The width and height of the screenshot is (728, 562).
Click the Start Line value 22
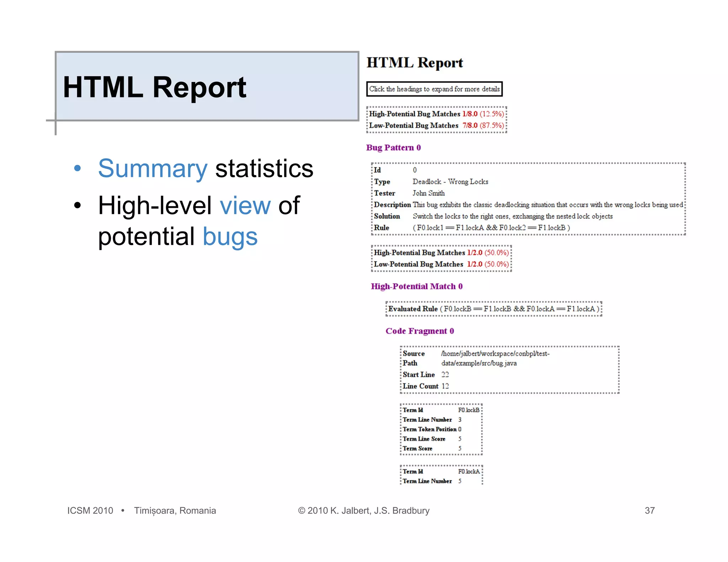coord(445,374)
